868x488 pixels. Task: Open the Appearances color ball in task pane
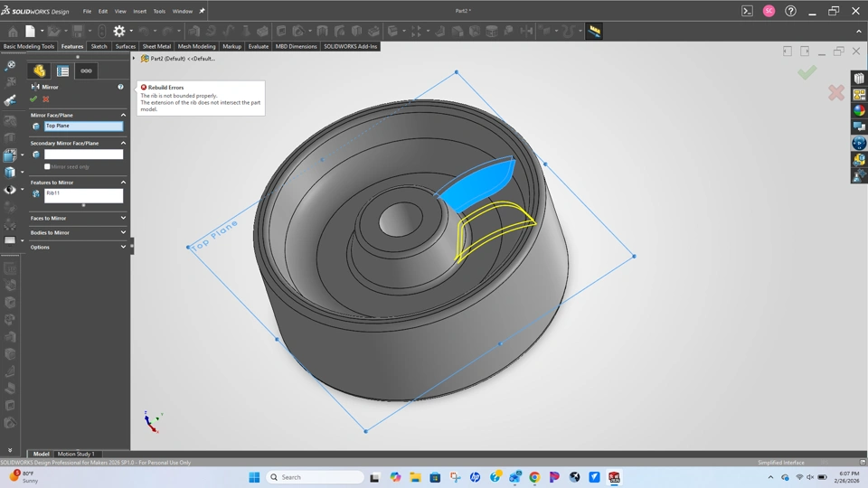pyautogui.click(x=859, y=110)
